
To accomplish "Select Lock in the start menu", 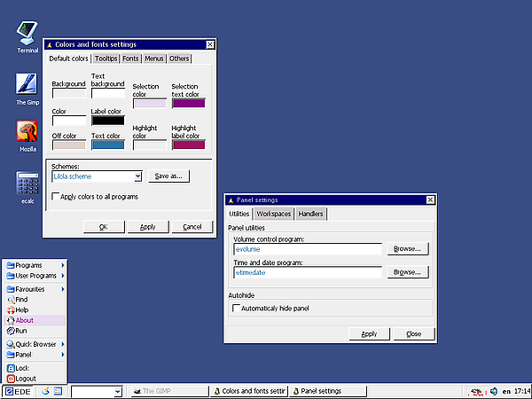I will (x=23, y=367).
